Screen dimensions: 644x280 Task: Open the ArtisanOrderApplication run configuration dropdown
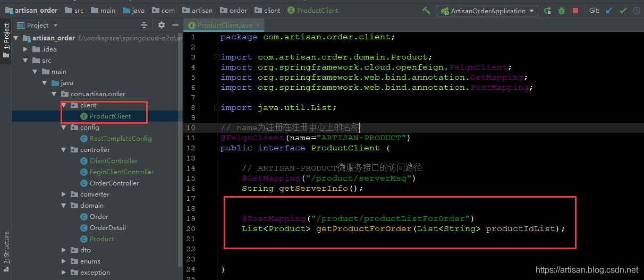(x=487, y=11)
